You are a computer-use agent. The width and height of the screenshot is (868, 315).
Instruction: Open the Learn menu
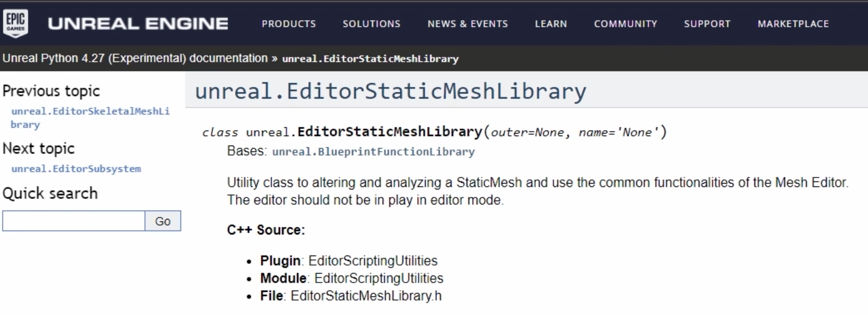pos(551,24)
